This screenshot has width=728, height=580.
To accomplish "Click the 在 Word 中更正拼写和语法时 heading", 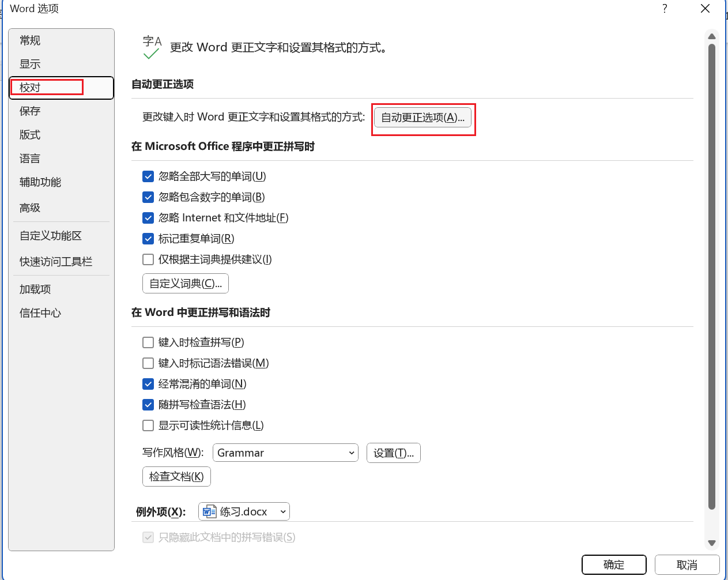I will pos(201,312).
